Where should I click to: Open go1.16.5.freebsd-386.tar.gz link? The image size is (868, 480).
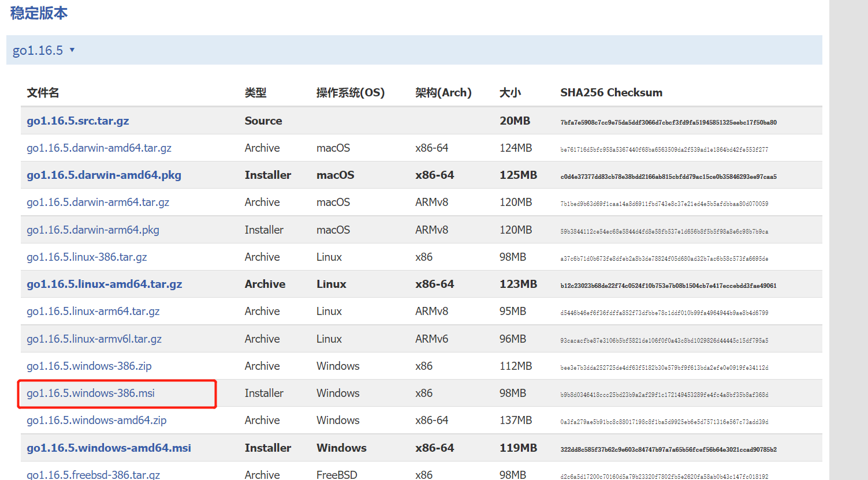point(93,474)
